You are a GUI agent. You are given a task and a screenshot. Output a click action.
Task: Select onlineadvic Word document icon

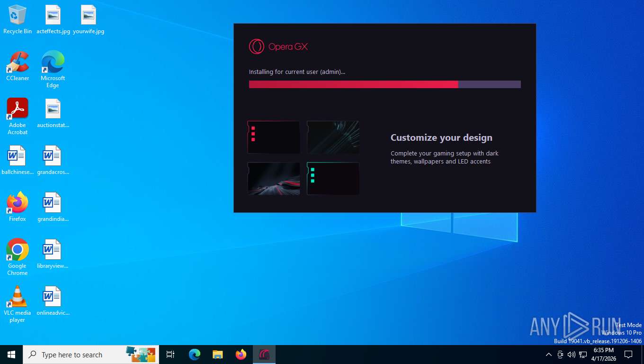pyautogui.click(x=53, y=301)
